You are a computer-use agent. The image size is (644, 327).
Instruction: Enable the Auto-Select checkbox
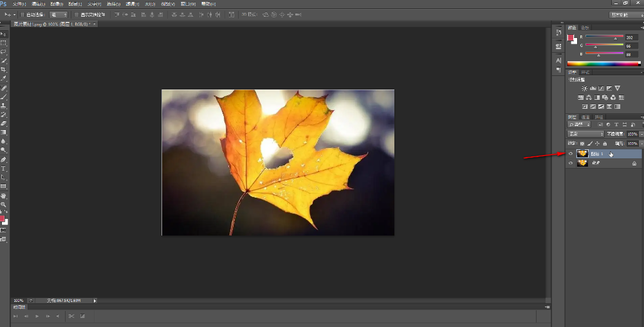[x=24, y=14]
